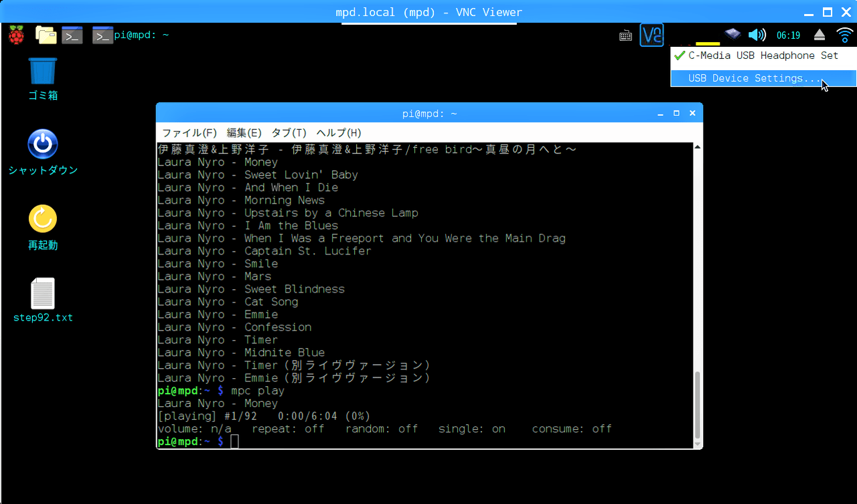Viewport: 857px width, 504px height.
Task: Click the line Laura Nyro - Cat Song
Action: (228, 302)
